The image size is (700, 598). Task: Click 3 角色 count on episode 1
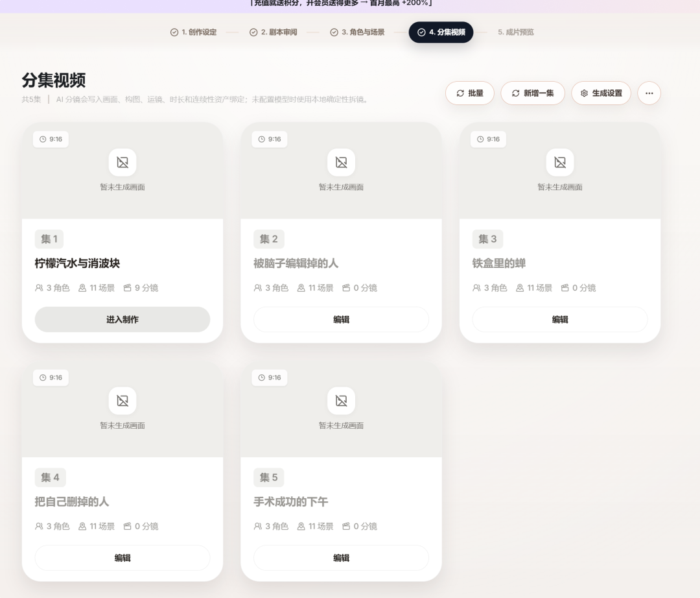[x=52, y=288]
